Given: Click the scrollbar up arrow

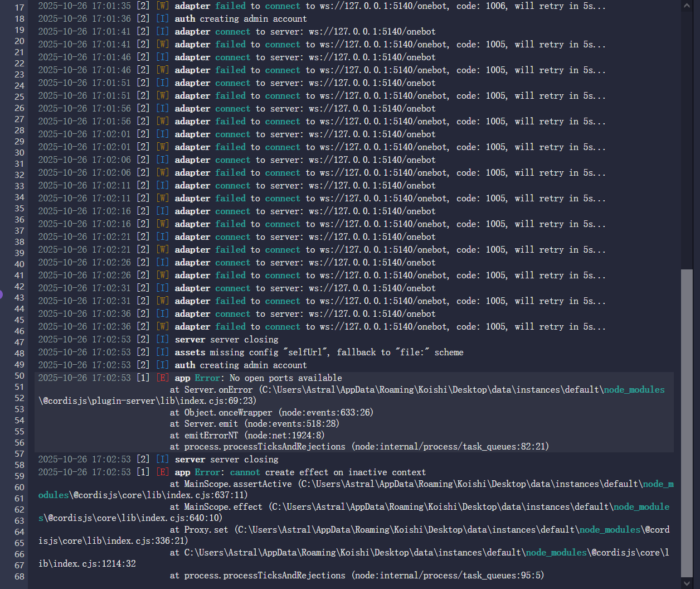Looking at the screenshot, I should pyautogui.click(x=687, y=6).
